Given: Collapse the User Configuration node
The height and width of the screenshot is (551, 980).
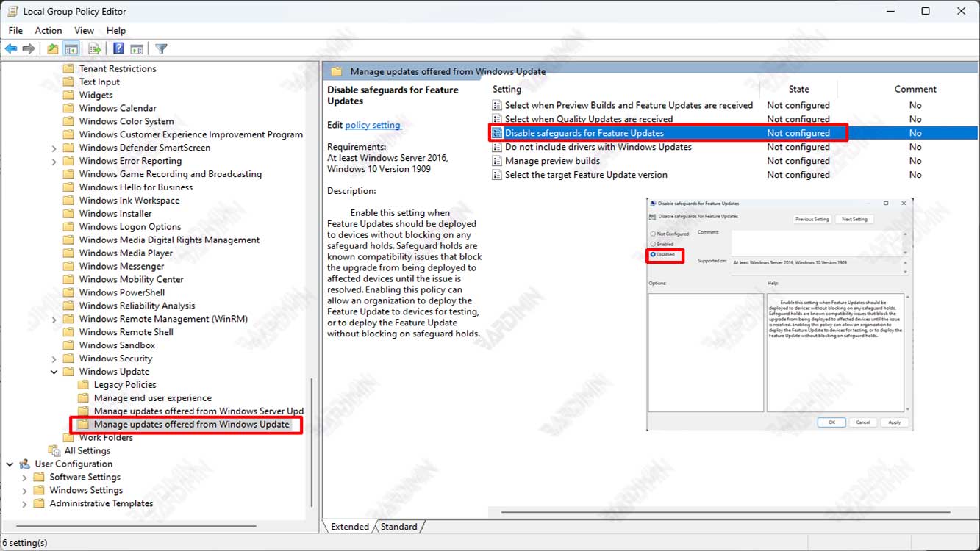Looking at the screenshot, I should point(10,464).
